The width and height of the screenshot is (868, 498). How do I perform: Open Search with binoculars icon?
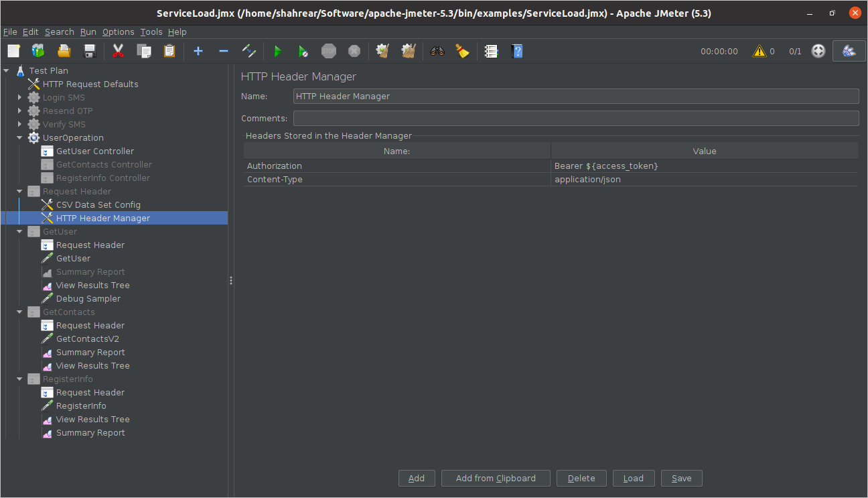tap(437, 51)
